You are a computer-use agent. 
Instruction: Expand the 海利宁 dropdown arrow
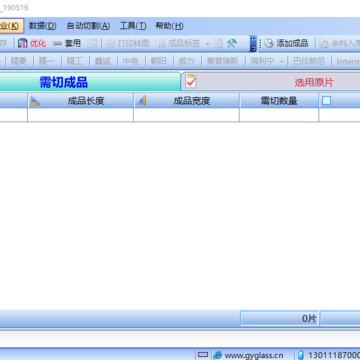[282, 62]
